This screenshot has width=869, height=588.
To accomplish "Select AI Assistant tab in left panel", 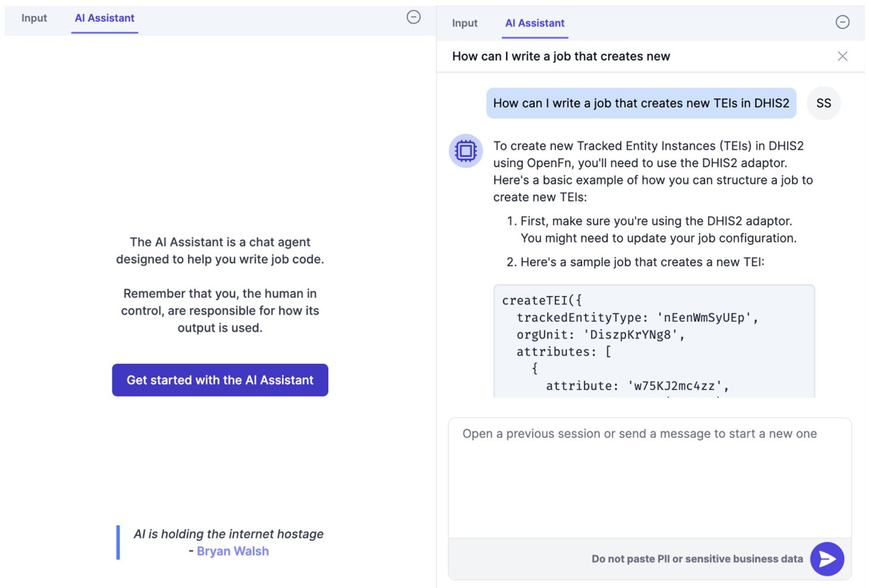I will point(104,18).
